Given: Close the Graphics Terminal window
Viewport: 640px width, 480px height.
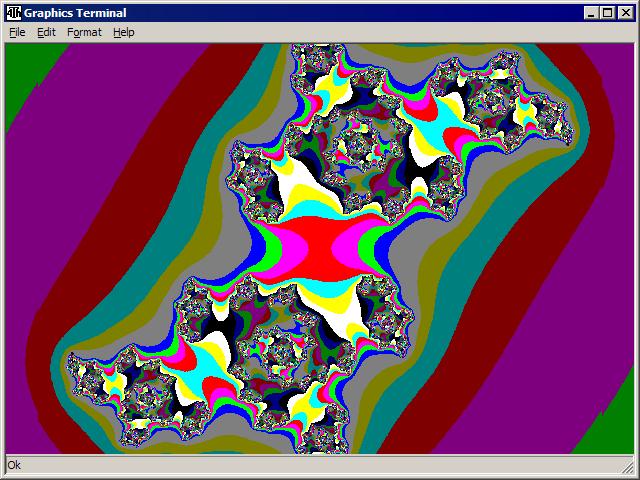Looking at the screenshot, I should click(x=625, y=12).
